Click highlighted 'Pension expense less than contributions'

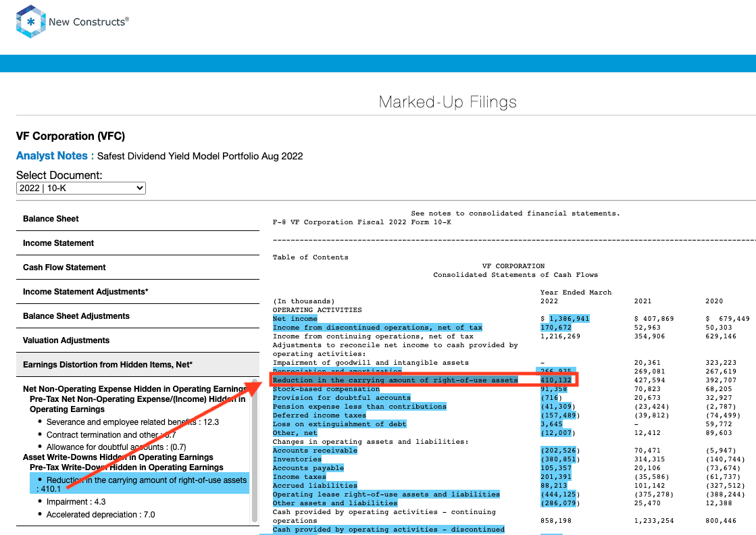click(x=359, y=406)
